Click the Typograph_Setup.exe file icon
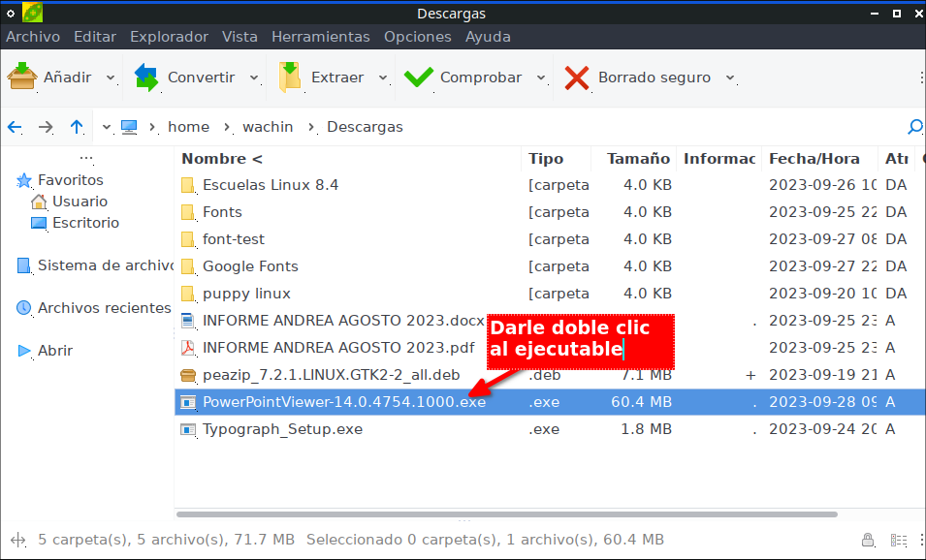Image resolution: width=926 pixels, height=560 pixels. tap(188, 429)
